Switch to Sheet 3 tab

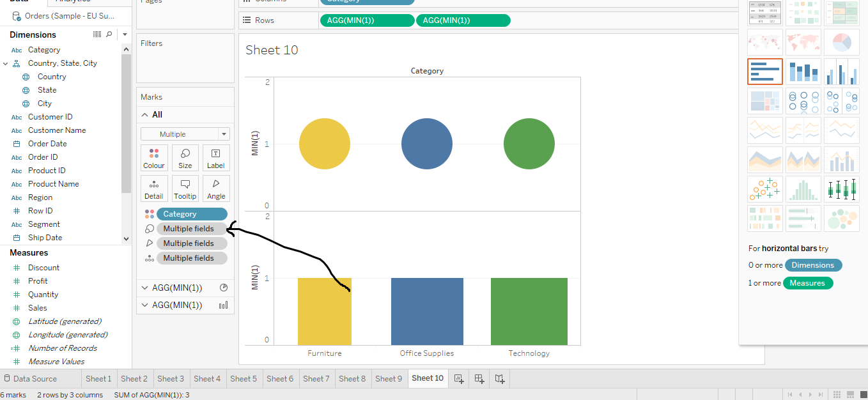coord(171,378)
